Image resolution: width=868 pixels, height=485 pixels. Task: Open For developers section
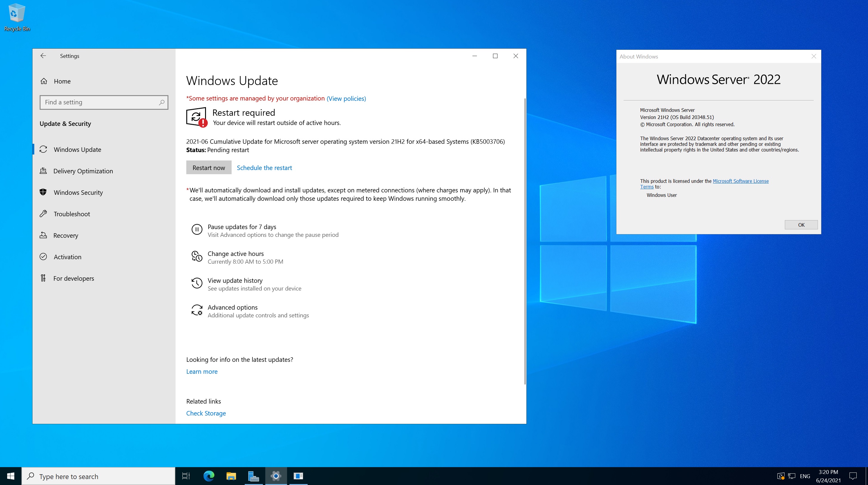[x=104, y=278]
